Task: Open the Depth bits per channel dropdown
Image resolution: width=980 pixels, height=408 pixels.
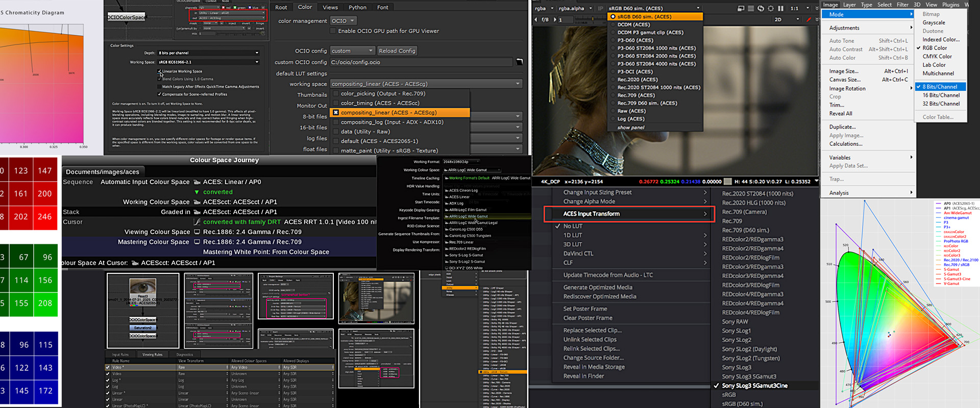Action: click(x=208, y=53)
